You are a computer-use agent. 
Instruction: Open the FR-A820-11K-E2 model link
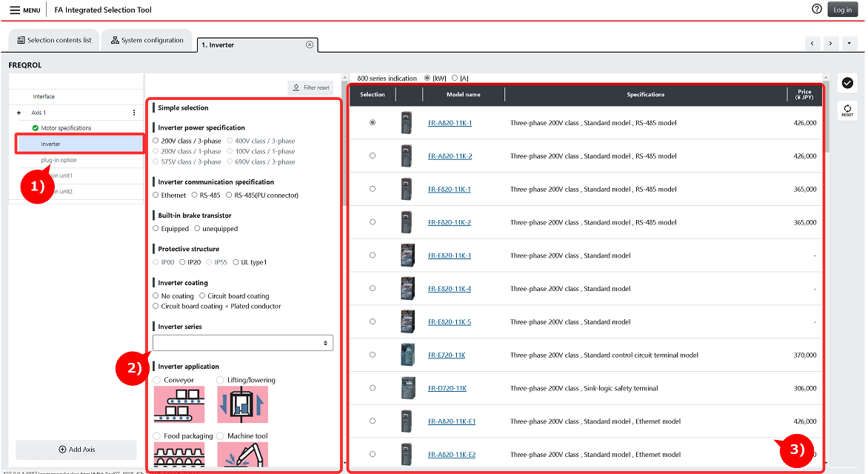click(452, 455)
